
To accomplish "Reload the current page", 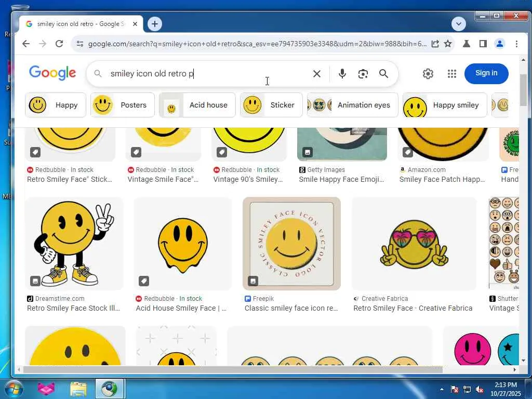I will (x=59, y=44).
